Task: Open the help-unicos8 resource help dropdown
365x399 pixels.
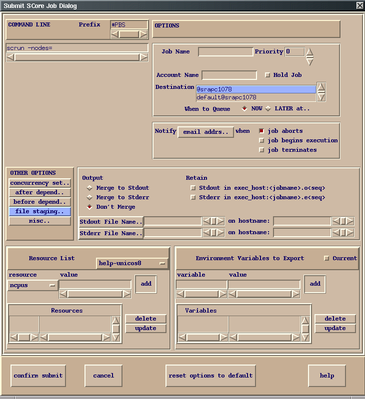Action: (132, 263)
